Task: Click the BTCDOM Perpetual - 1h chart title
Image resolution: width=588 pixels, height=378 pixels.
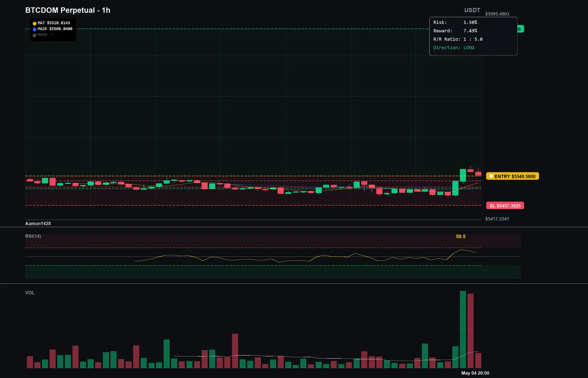Action: coord(68,10)
